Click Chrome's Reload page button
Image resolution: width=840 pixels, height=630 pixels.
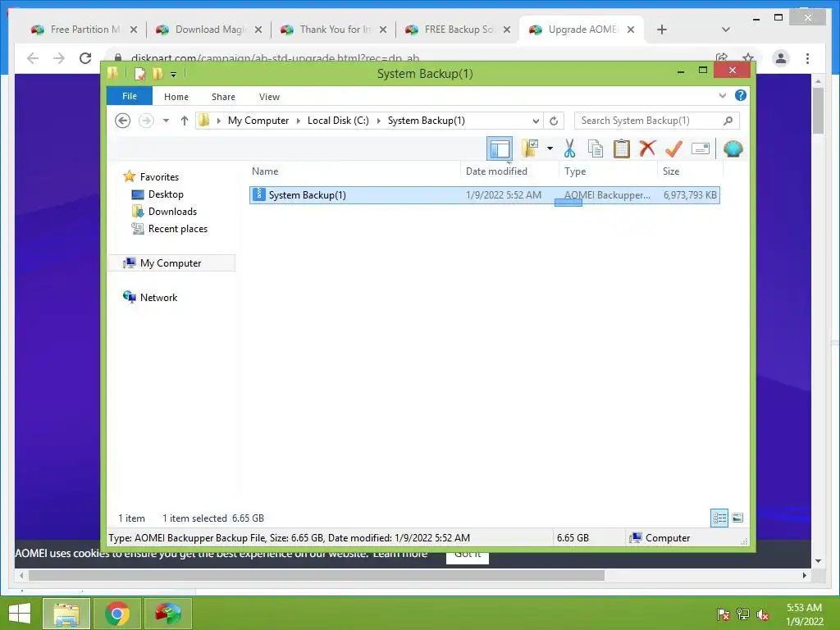point(85,58)
